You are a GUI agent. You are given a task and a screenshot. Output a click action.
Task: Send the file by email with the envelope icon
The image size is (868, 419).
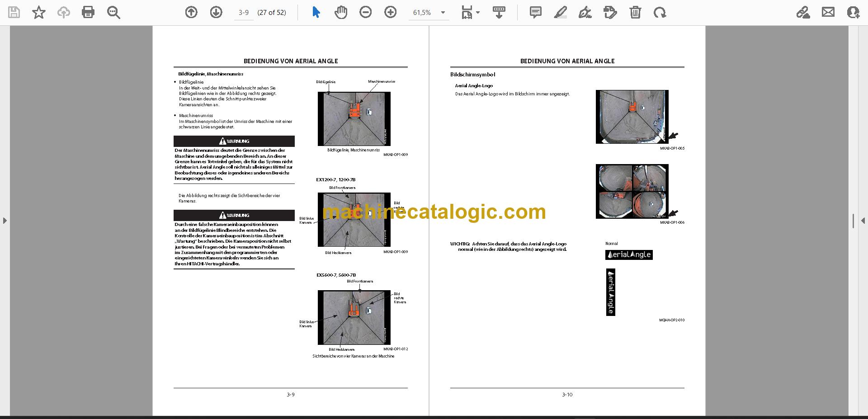828,12
